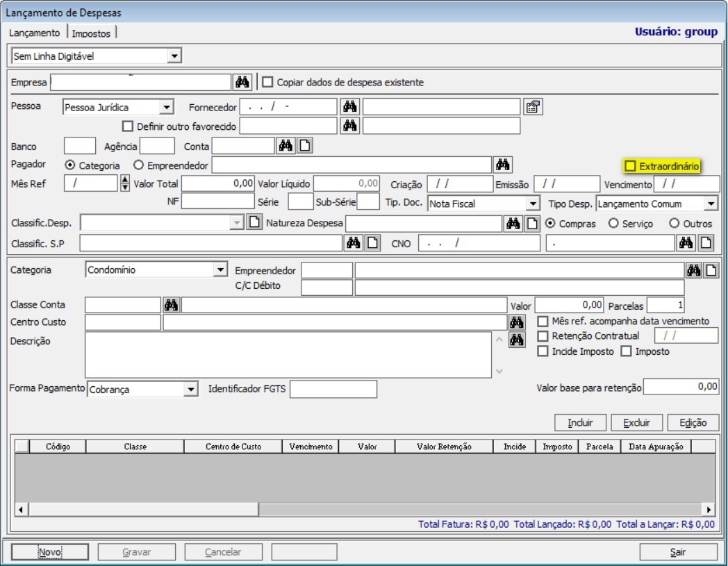The image size is (728, 566).
Task: Open Categoria Condomínio dropdown
Action: pos(220,269)
